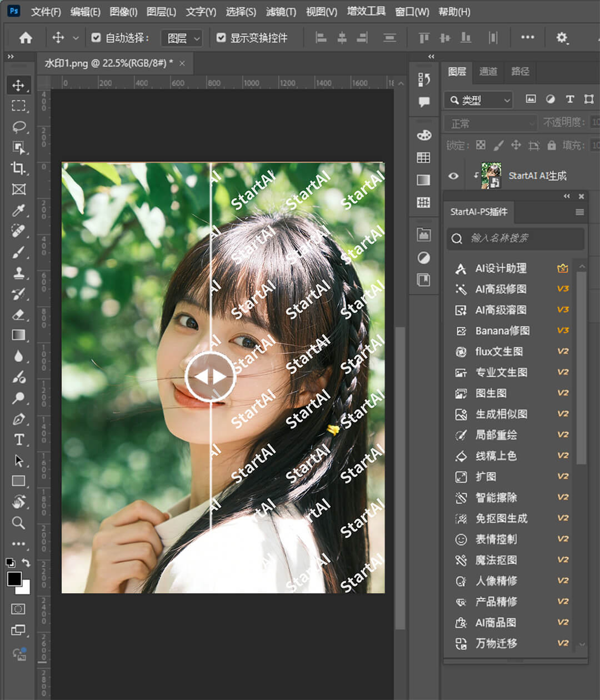Switch to the 通道 tab
This screenshot has width=600, height=700.
488,71
